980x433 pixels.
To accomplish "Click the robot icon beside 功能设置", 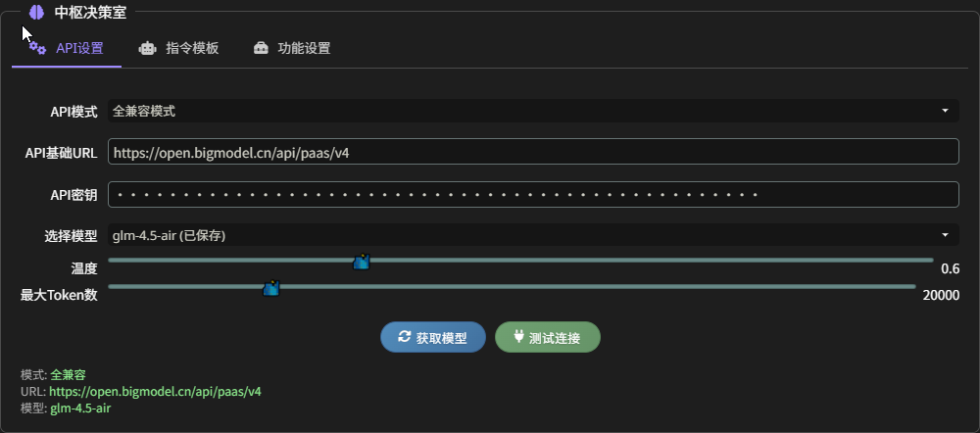I will (x=260, y=47).
